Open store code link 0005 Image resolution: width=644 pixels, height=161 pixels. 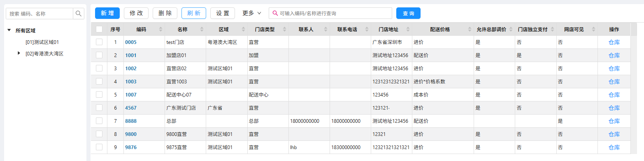coord(131,42)
